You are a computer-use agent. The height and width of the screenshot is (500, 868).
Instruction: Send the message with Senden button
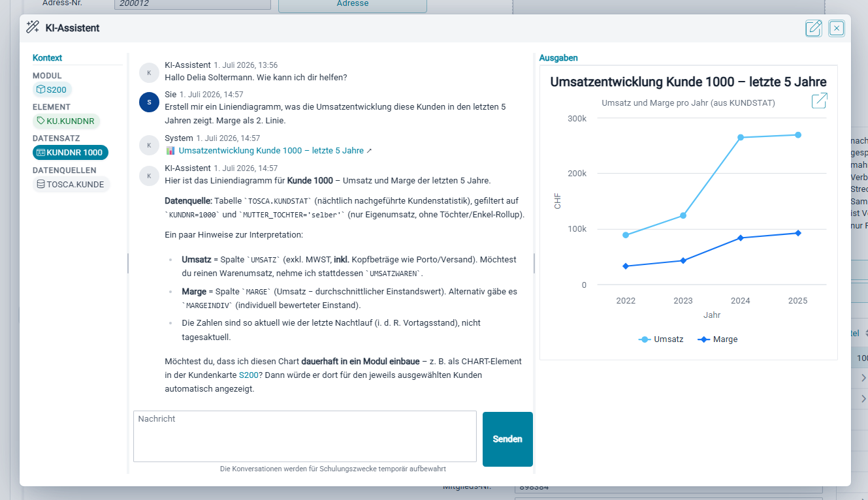(507, 439)
